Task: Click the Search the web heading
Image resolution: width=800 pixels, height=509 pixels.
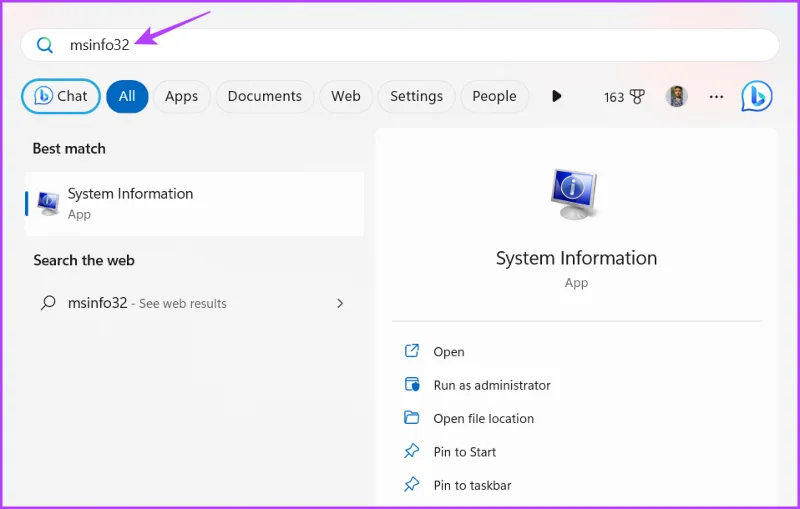Action: coord(84,260)
